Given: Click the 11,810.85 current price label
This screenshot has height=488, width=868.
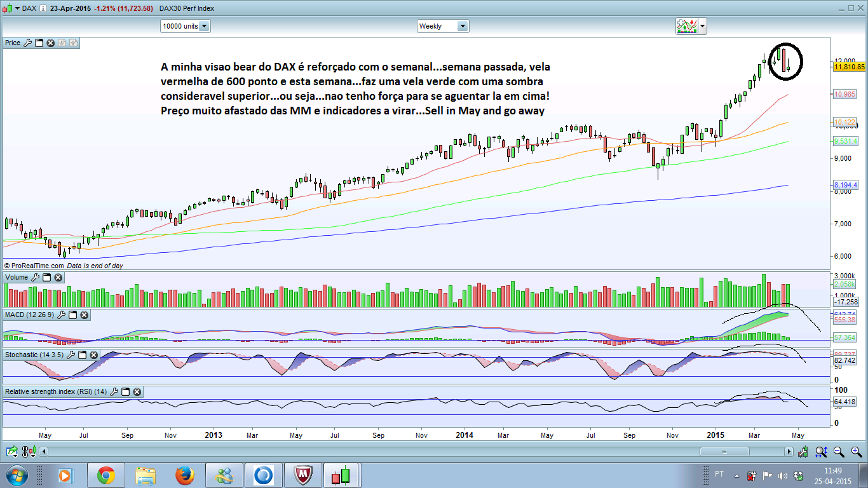Looking at the screenshot, I should pyautogui.click(x=850, y=66).
